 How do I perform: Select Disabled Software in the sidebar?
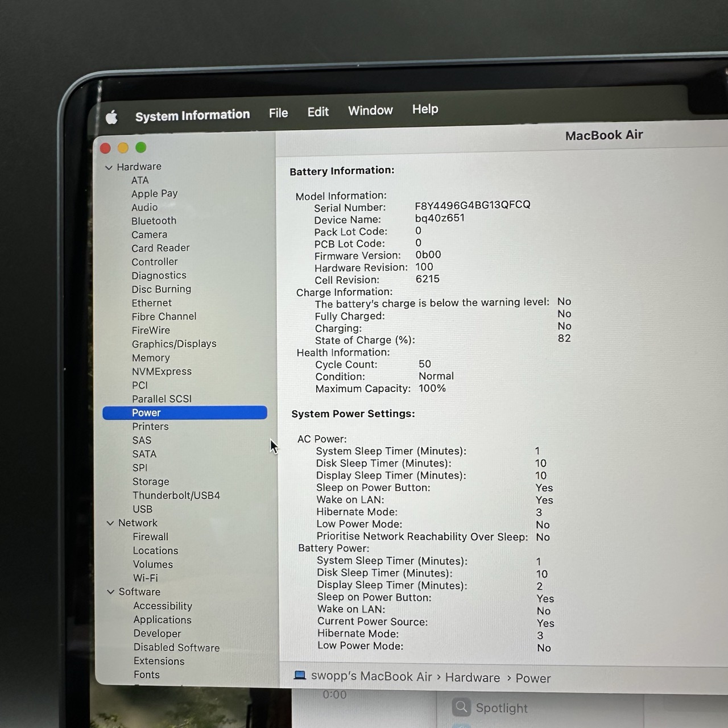176,647
